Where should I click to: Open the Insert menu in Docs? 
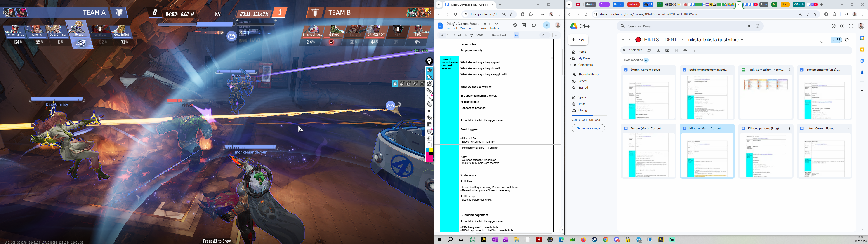coord(472,28)
